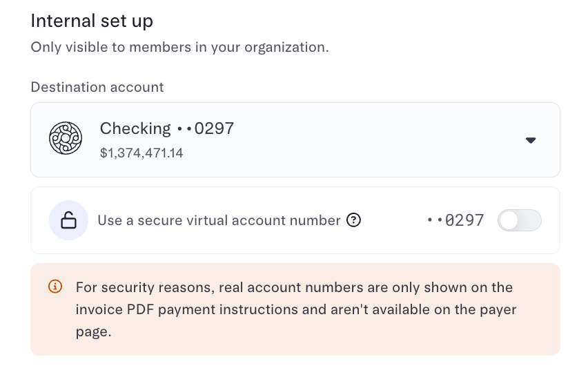Click "Use a secure virtual account number" text

[219, 220]
